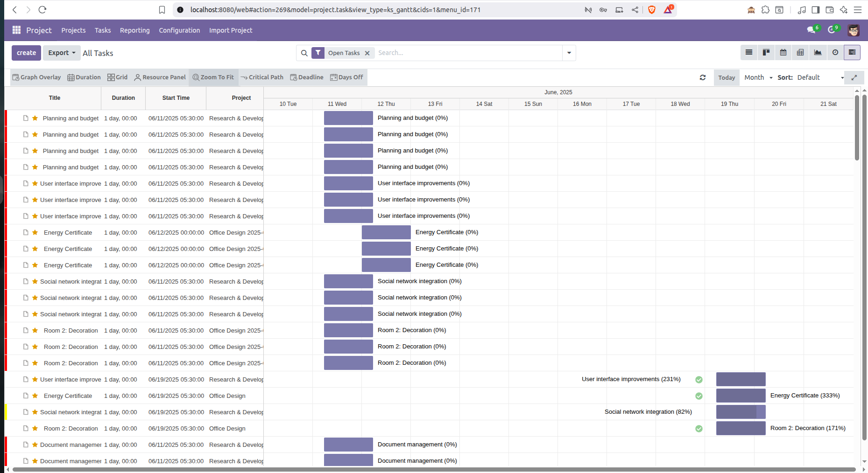Switch to the Pivot table view
Screen dimensions: 868x473
pyautogui.click(x=800, y=53)
